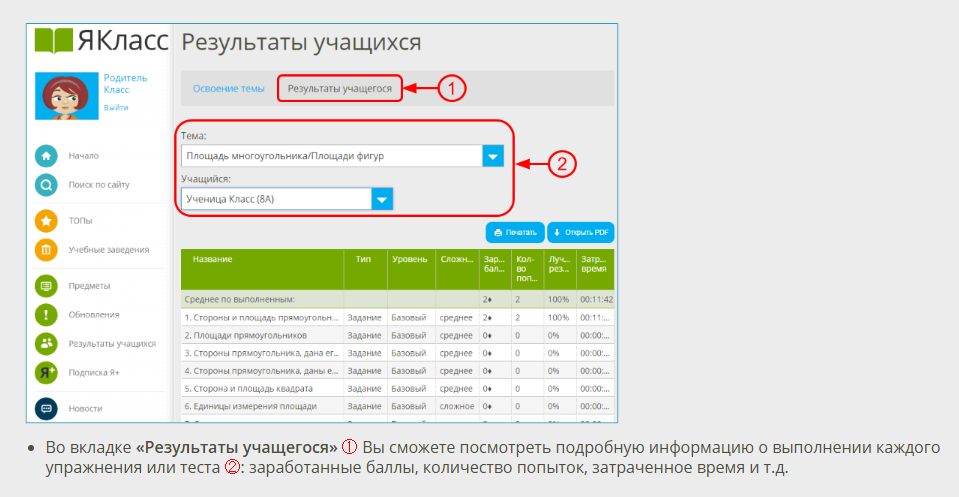Open Подписка Я+ icon
Viewport: 959px width, 497px height.
tap(46, 373)
